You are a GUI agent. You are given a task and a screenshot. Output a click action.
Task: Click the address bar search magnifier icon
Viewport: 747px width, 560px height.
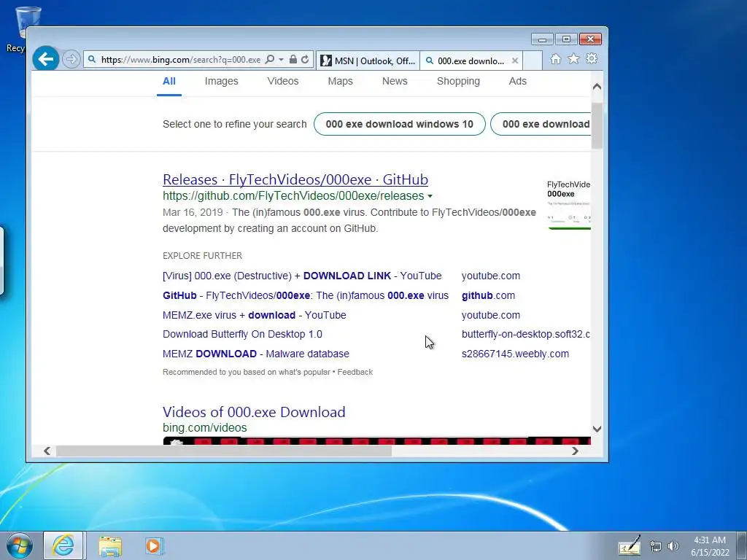click(270, 60)
